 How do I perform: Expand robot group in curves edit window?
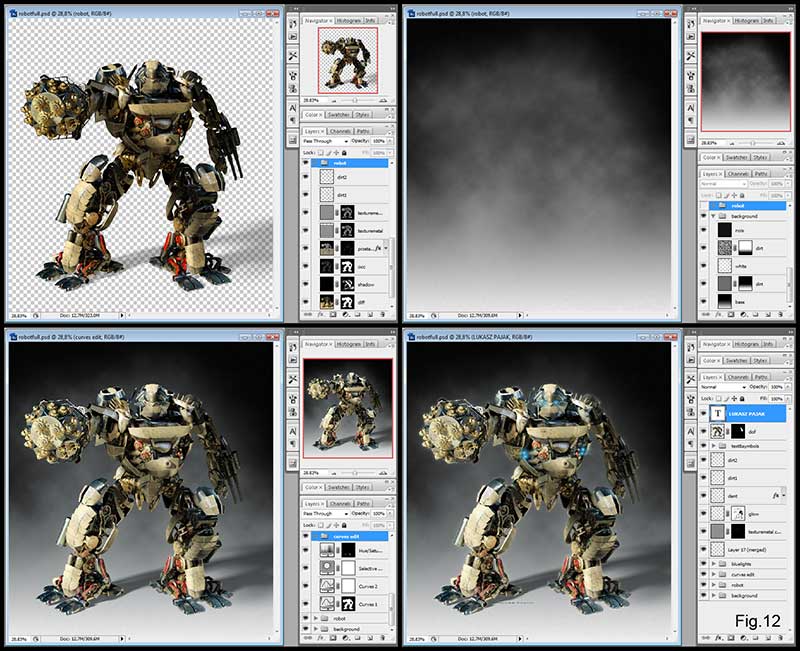pos(316,618)
